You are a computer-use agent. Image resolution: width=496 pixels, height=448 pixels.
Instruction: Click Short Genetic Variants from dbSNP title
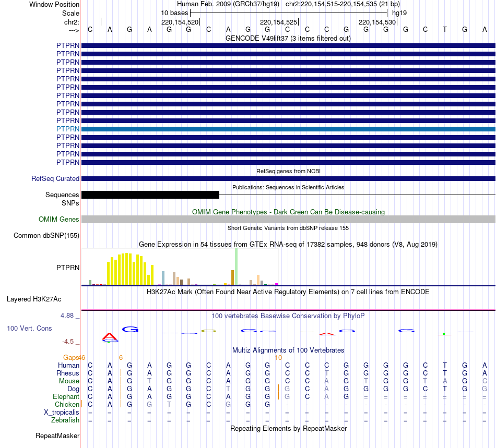[288, 228]
